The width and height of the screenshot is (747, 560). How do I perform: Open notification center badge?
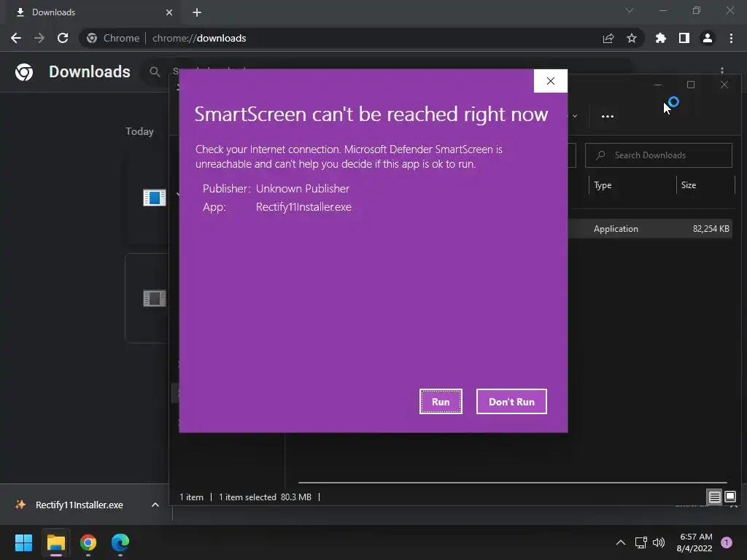point(727,542)
